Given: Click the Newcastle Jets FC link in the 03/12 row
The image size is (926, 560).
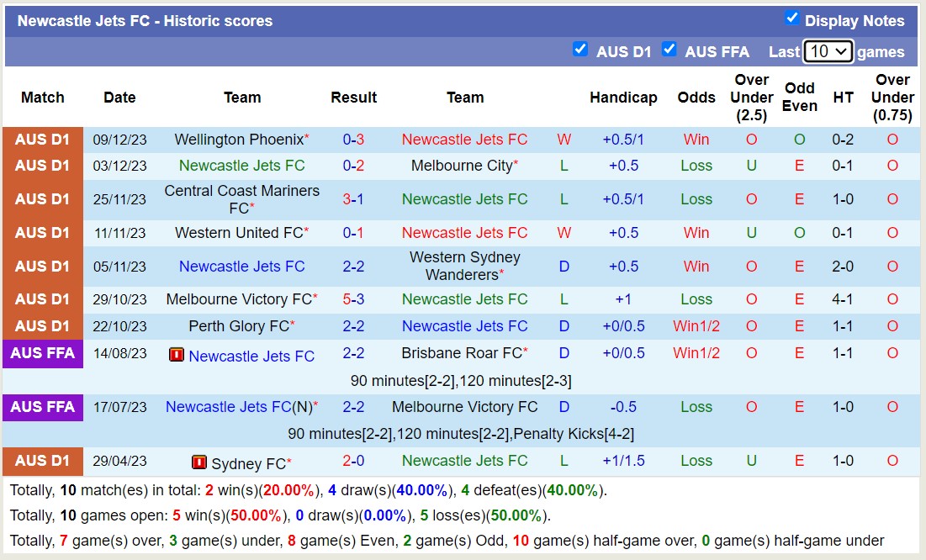Looking at the screenshot, I should 242,166.
